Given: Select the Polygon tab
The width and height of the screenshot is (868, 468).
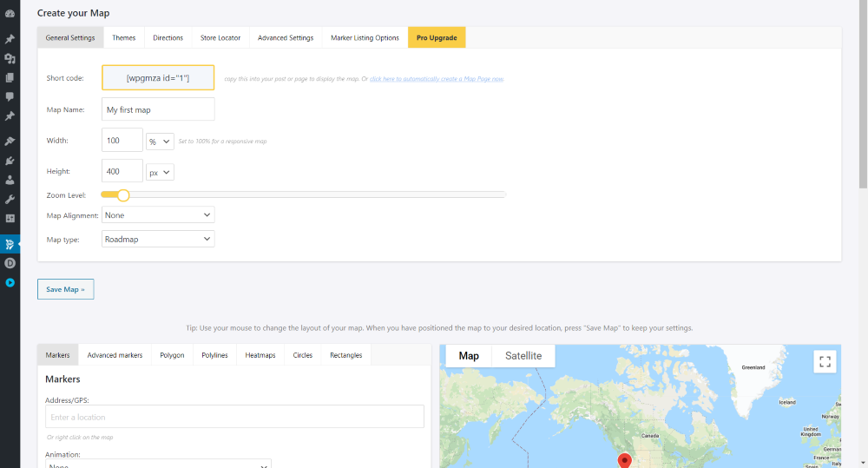Looking at the screenshot, I should [x=172, y=355].
